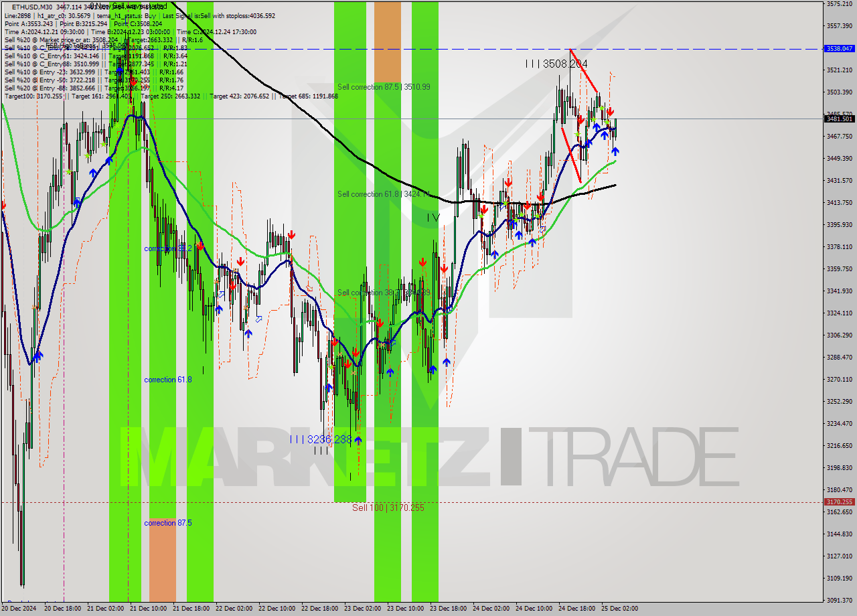Screen dimensions: 857x616
Task: Click price axis value 3521.210
Action: point(839,70)
